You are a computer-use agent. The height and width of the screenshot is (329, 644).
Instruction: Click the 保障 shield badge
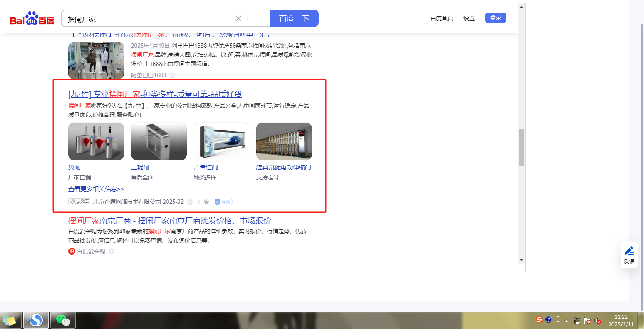click(x=223, y=202)
